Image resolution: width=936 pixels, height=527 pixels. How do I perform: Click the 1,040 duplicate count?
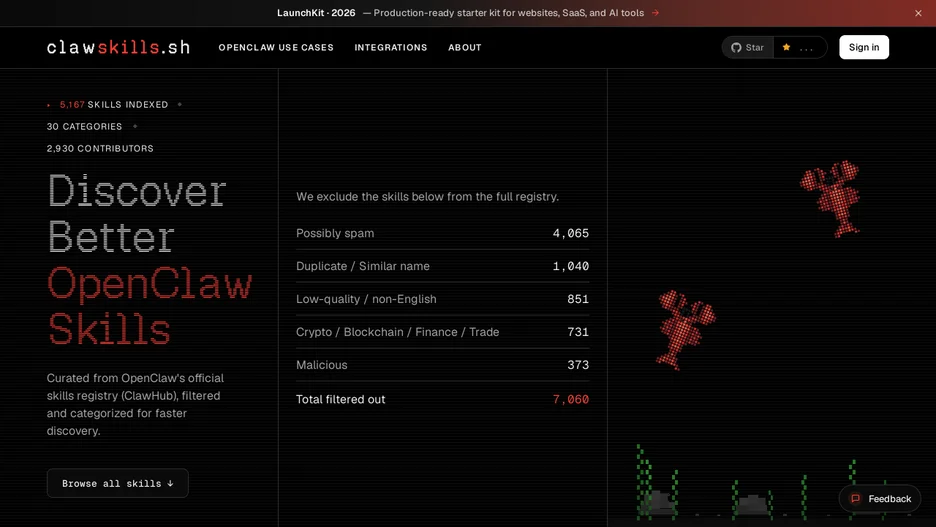(x=571, y=266)
